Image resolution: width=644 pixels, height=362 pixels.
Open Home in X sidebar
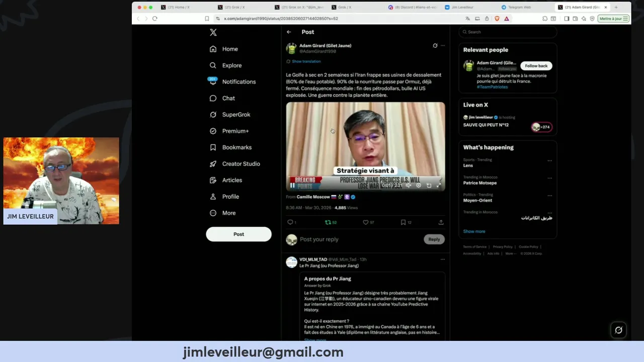point(224,49)
